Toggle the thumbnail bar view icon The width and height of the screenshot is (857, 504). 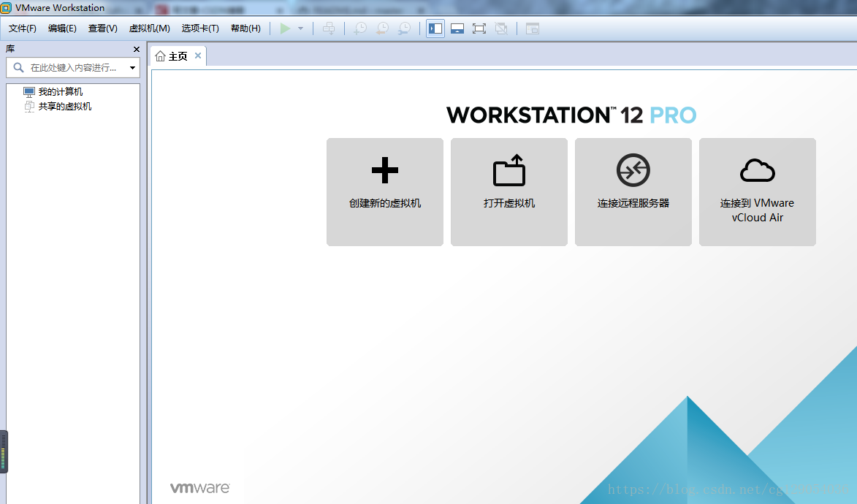(457, 28)
